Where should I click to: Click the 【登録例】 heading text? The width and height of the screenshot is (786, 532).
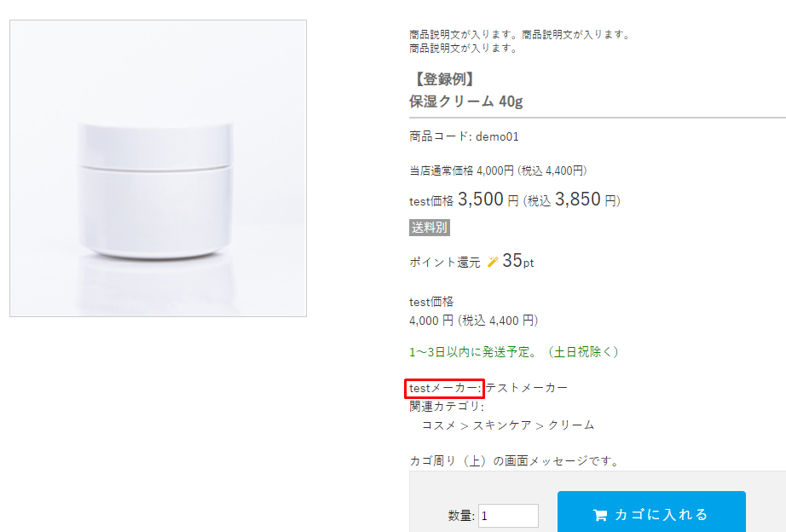pyautogui.click(x=442, y=80)
